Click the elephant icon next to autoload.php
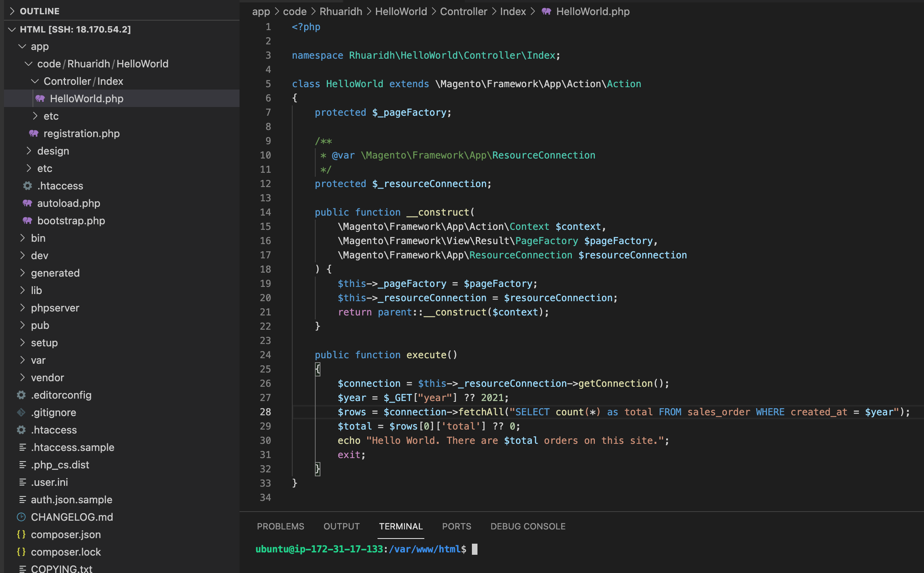Viewport: 924px width, 573px height. point(27,203)
